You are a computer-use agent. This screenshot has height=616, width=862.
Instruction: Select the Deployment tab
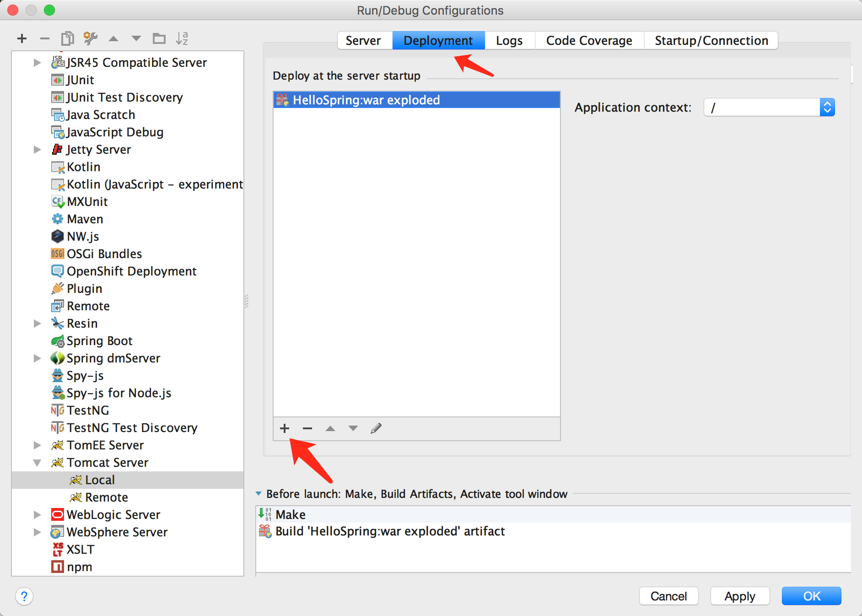438,41
